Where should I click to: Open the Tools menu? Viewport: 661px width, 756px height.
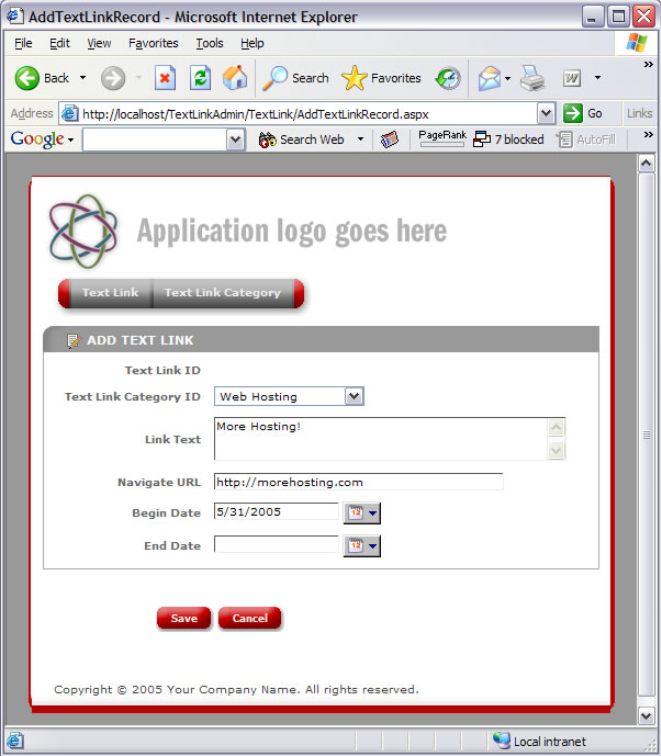pyautogui.click(x=209, y=43)
